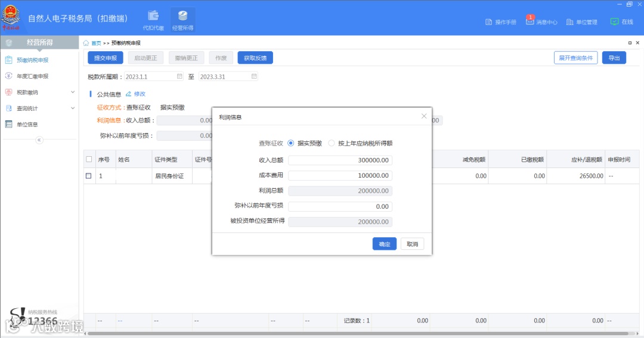The height and width of the screenshot is (338, 644).
Task: Check the row 1 checkbox
Action: 88,176
